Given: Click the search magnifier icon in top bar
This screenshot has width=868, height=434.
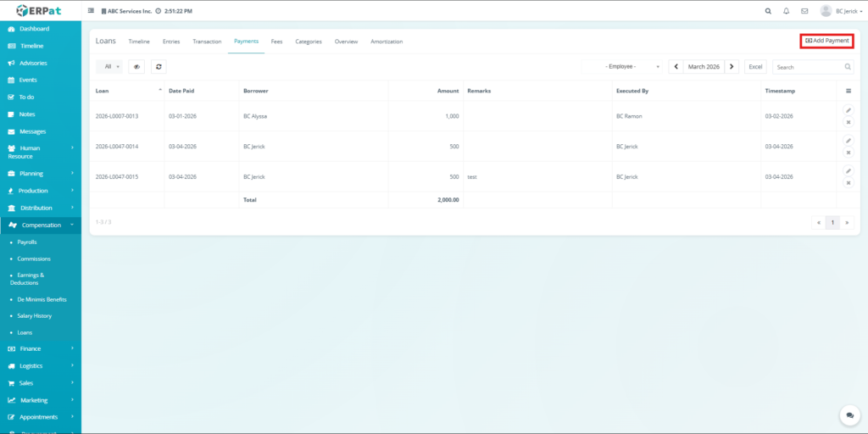Looking at the screenshot, I should tap(768, 11).
